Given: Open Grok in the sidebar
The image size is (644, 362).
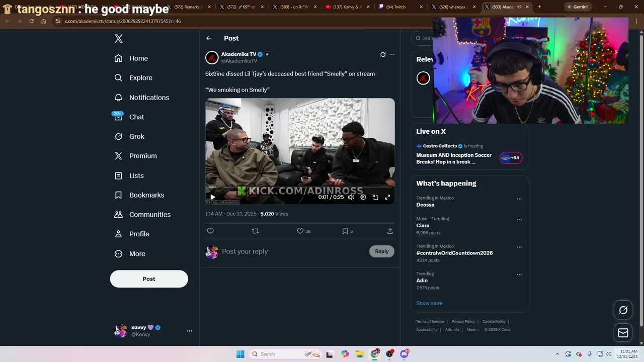Looking at the screenshot, I should tap(129, 136).
